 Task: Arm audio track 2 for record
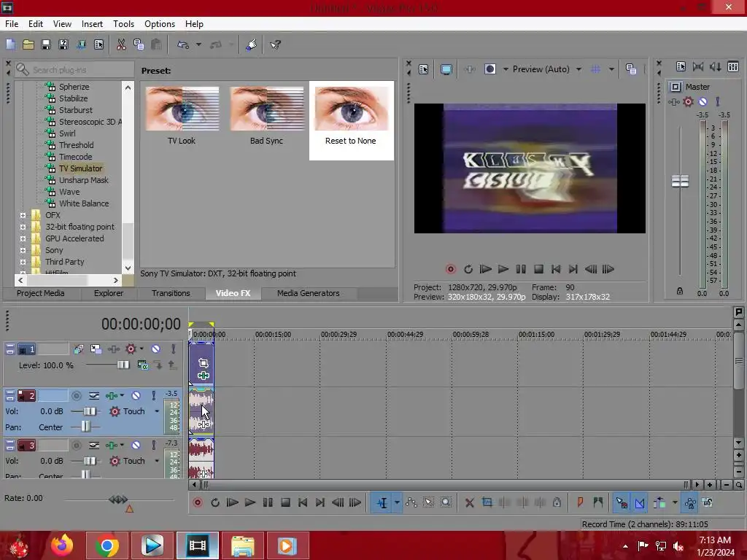coord(76,396)
